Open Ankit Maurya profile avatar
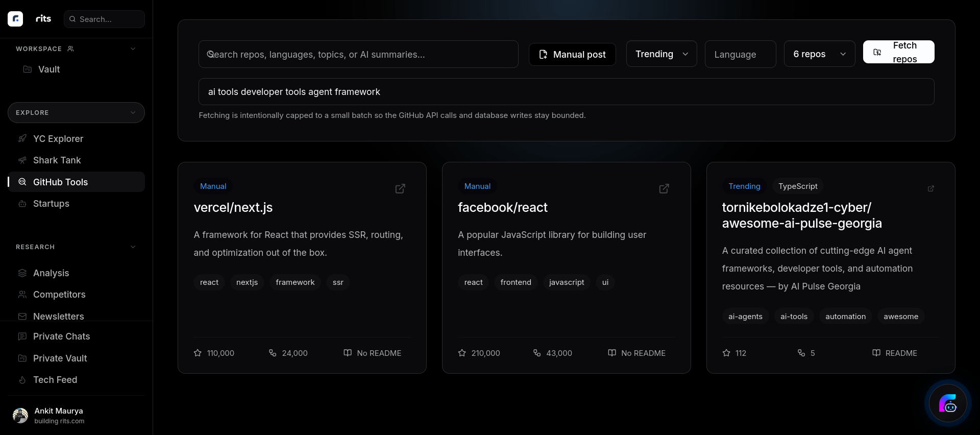This screenshot has width=980, height=435. point(20,416)
